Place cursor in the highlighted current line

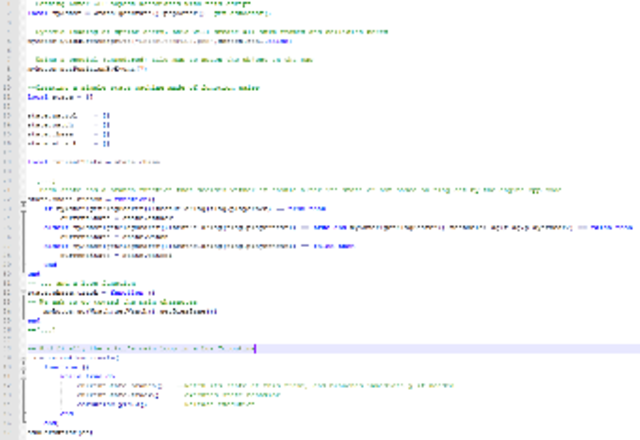(x=333, y=349)
